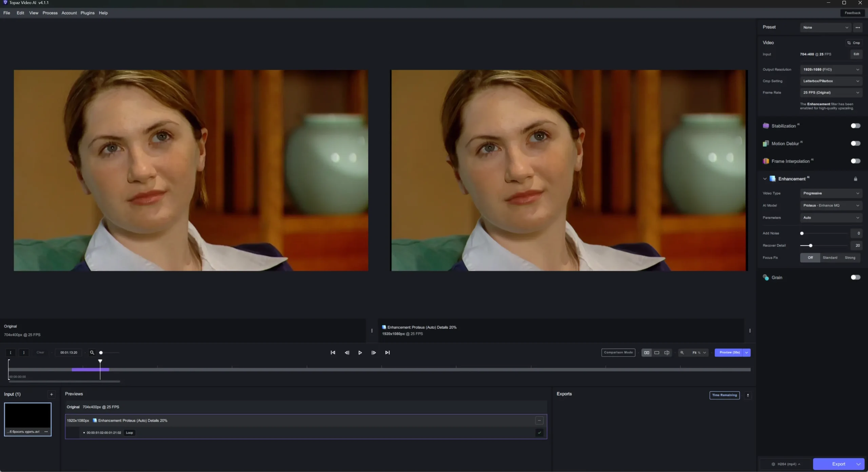Click the Export button
The width and height of the screenshot is (868, 472).
pos(838,464)
